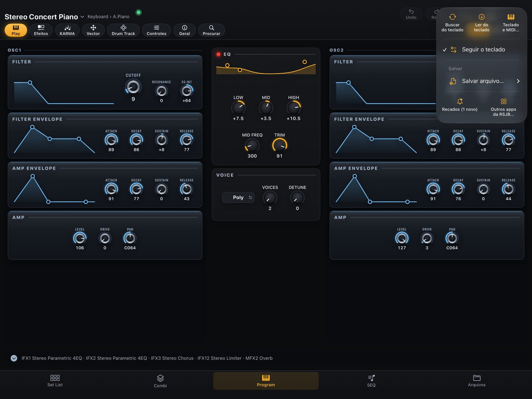Adjust the OSC1 filter Cutoff knob
This screenshot has height=399, width=532.
(133, 87)
